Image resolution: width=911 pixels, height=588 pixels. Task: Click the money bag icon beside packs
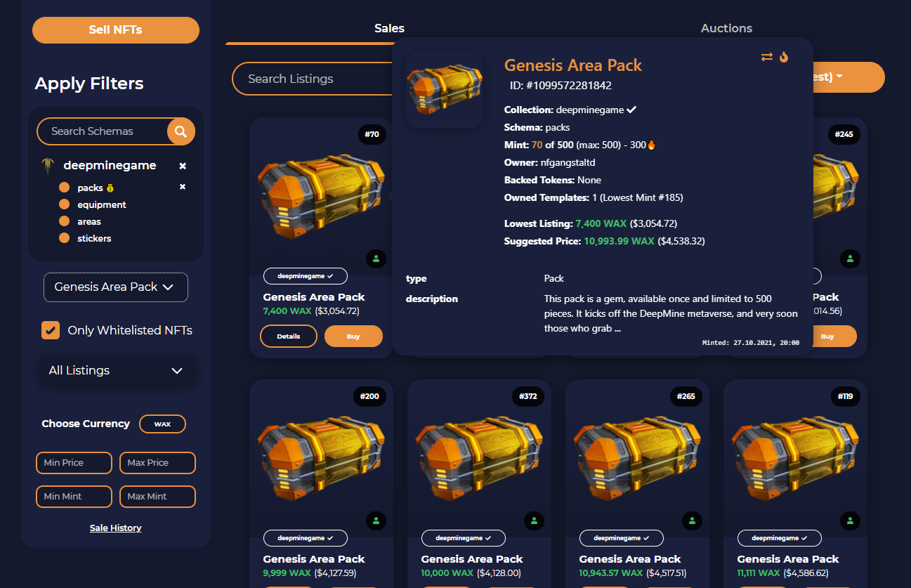(x=110, y=188)
